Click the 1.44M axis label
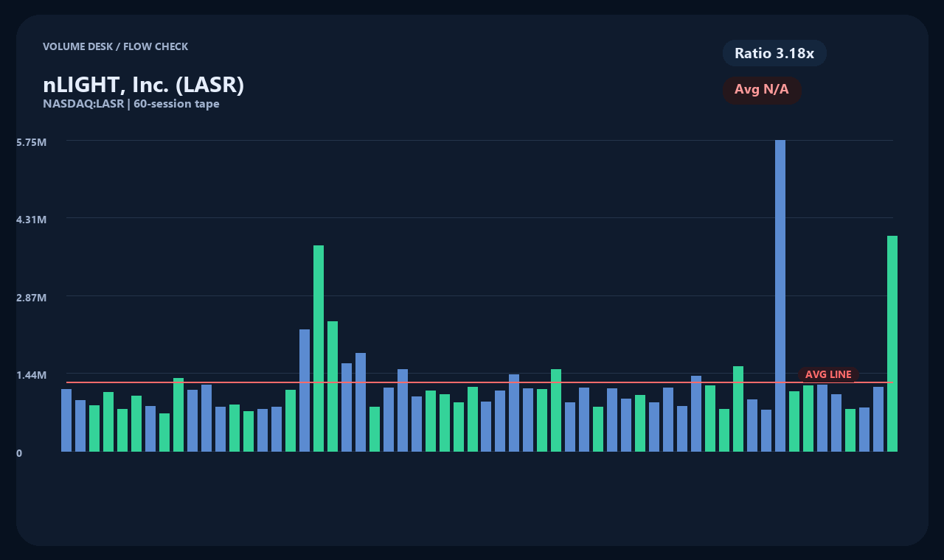The width and height of the screenshot is (944, 560). pyautogui.click(x=32, y=375)
